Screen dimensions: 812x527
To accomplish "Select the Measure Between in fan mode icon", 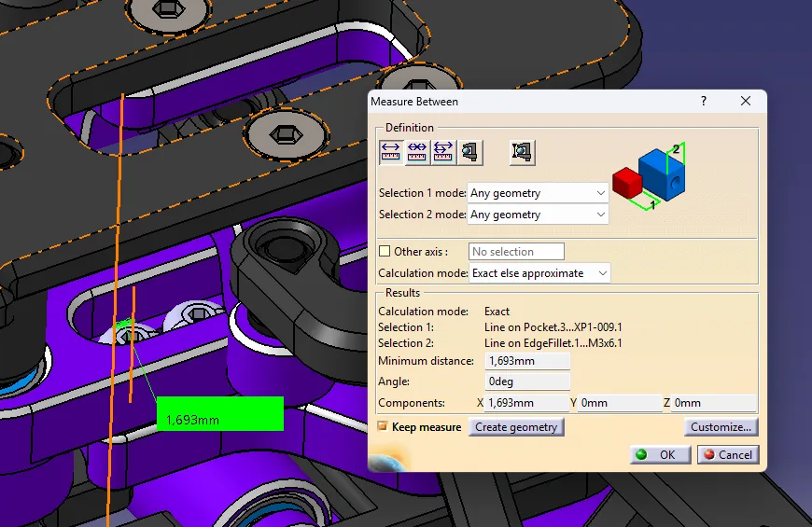I will (443, 152).
